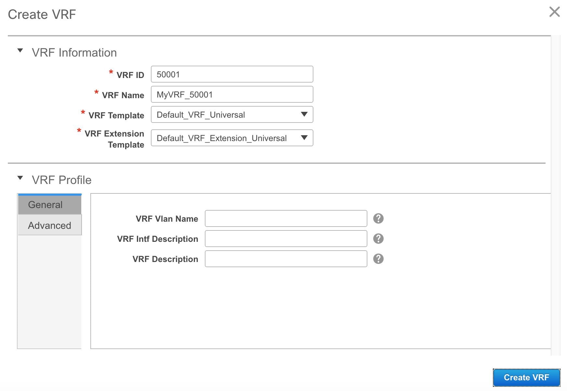Viewport: 567px width, 392px height.
Task: Collapse the VRF Profile section
Action: coord(20,178)
